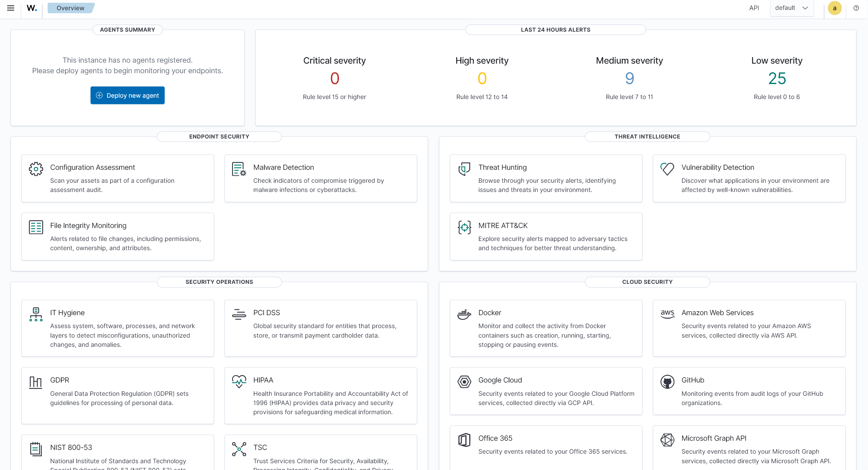The height and width of the screenshot is (470, 868).
Task: Open the File Integrity Monitoring title
Action: click(88, 226)
